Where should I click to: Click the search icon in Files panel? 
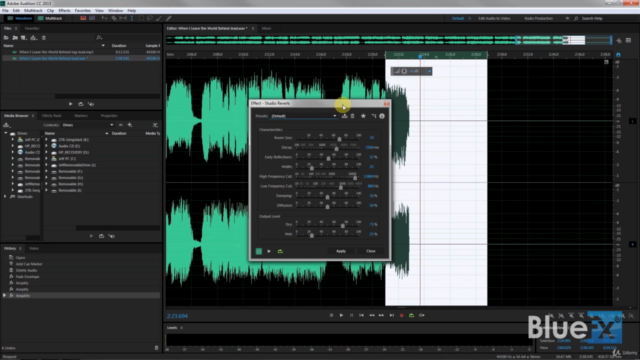tap(99, 38)
